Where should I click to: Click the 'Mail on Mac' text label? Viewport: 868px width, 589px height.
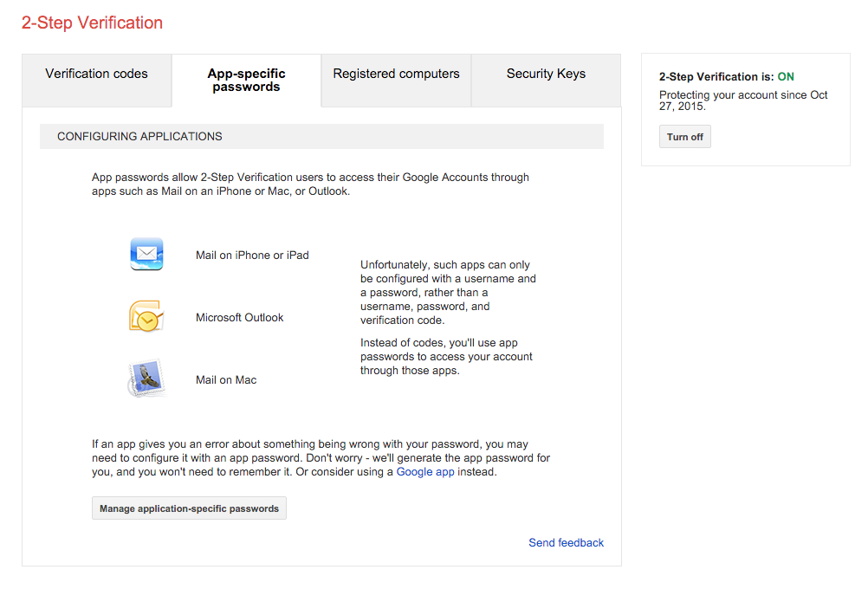[226, 379]
